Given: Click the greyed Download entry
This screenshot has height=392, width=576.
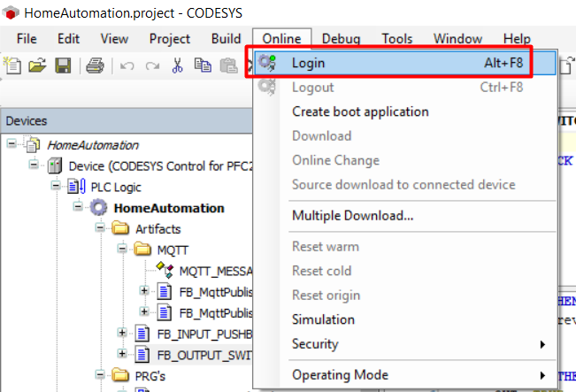Looking at the screenshot, I should (405, 136).
